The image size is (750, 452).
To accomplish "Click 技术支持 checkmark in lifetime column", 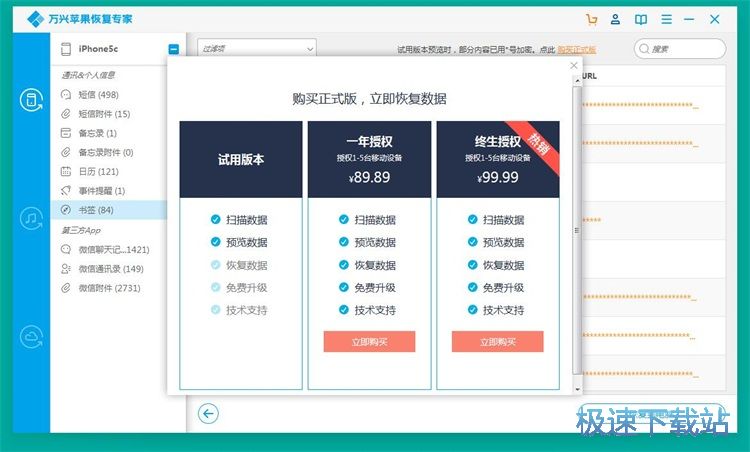I will point(473,310).
